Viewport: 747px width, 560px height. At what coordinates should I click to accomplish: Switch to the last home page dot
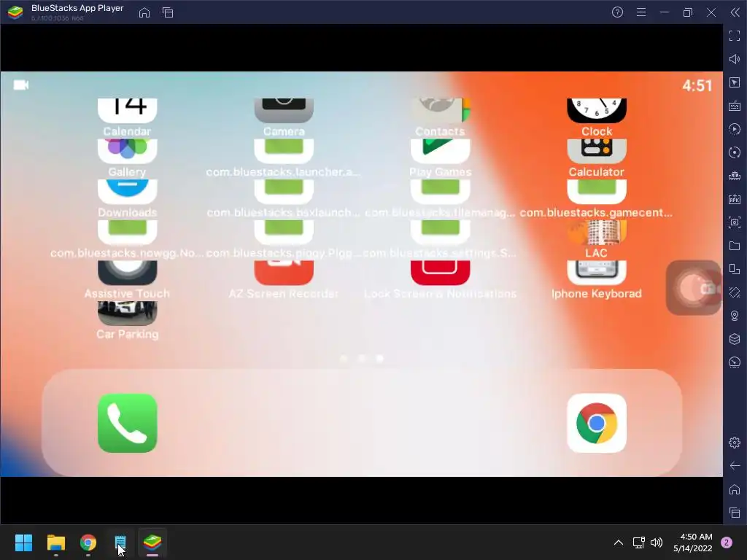point(379,358)
